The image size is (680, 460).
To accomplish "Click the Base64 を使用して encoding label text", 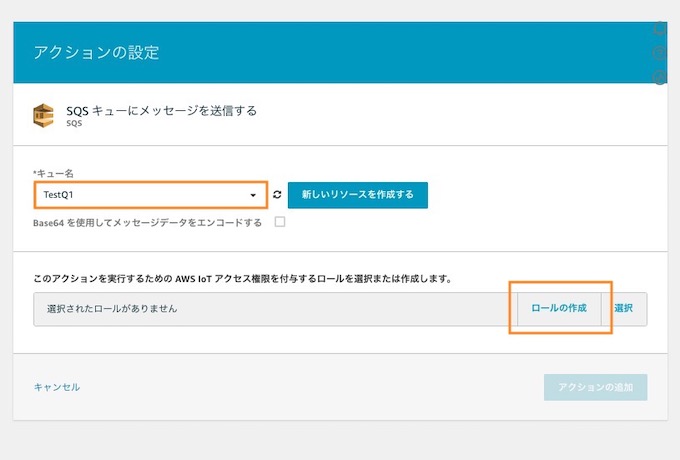I will (147, 223).
